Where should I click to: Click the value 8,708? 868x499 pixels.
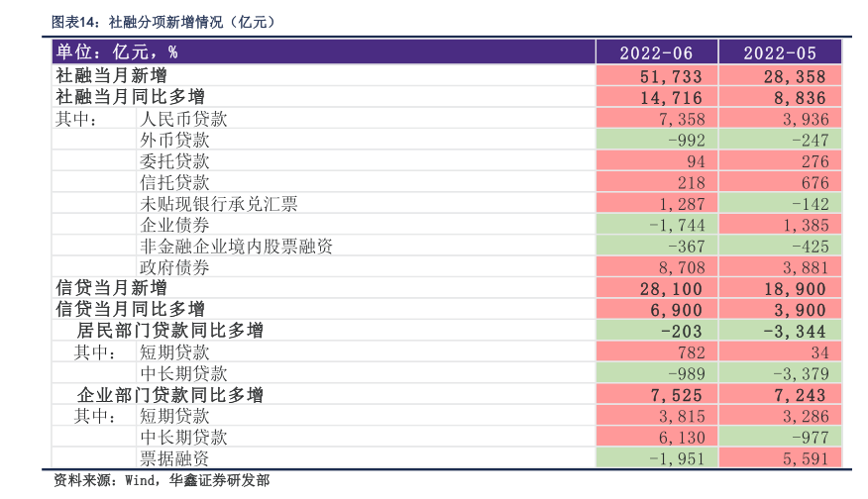656,267
